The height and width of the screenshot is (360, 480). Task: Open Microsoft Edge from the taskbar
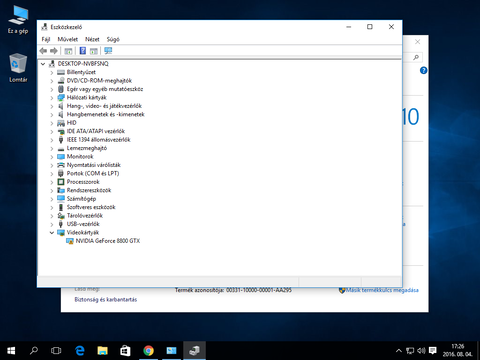click(x=80, y=351)
